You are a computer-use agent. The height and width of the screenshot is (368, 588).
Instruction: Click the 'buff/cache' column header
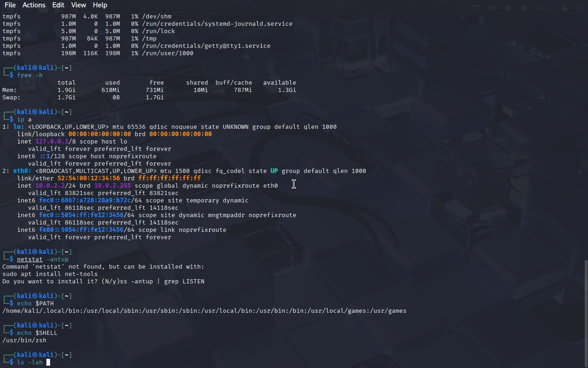(x=234, y=83)
